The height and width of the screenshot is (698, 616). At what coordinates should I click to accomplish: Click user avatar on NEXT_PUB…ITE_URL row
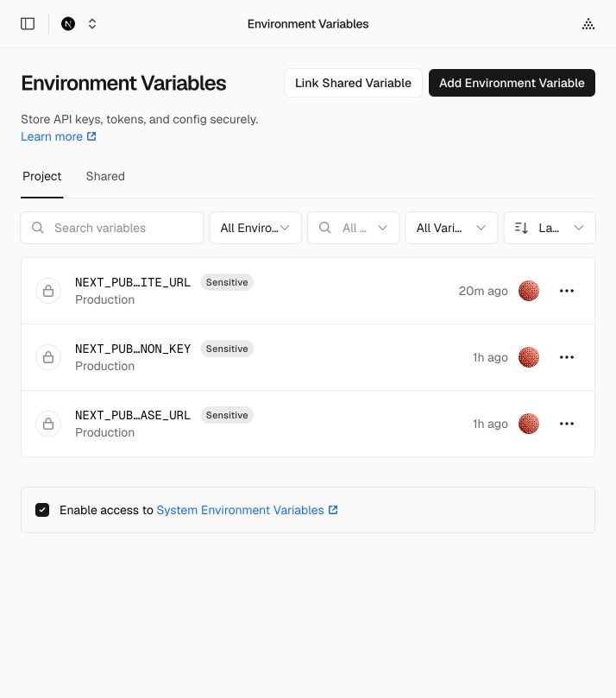tap(529, 291)
